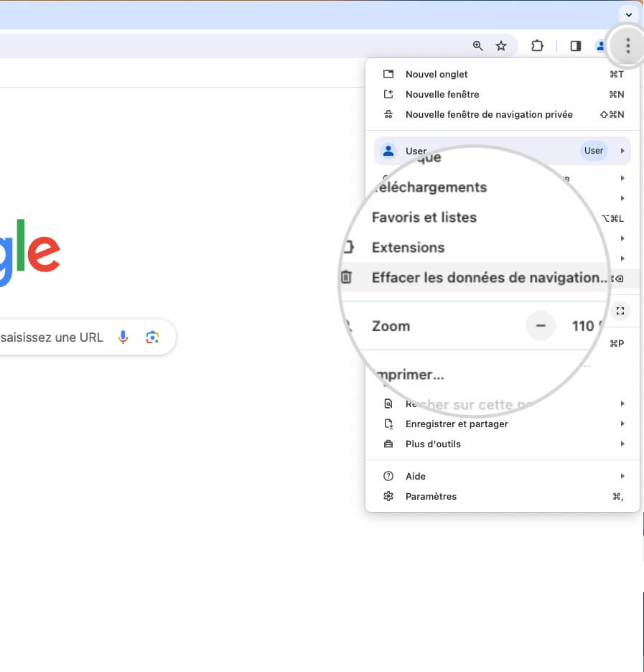Enter full screen with the Zoom row icon
Image resolution: width=644 pixels, height=672 pixels.
point(620,311)
